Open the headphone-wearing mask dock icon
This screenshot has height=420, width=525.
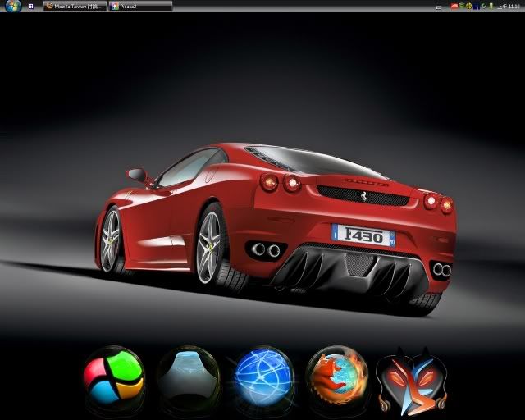412,380
